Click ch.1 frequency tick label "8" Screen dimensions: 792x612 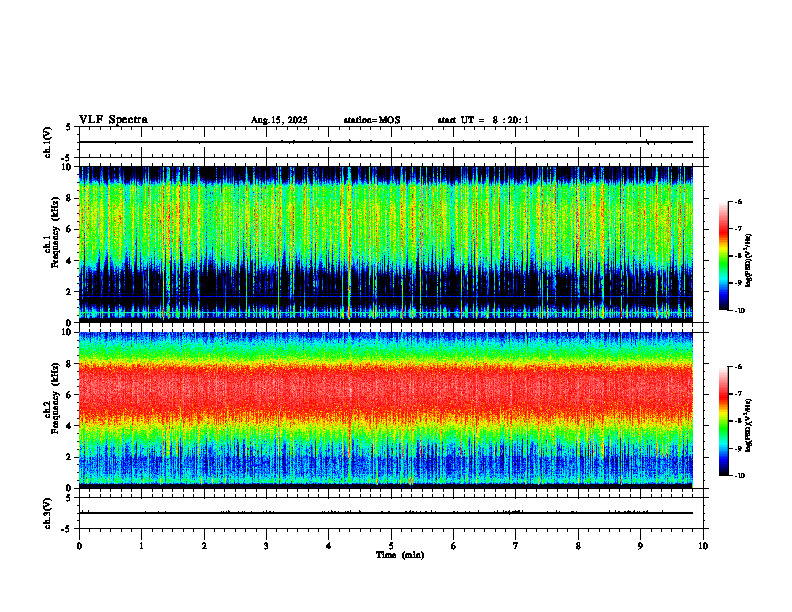click(70, 198)
